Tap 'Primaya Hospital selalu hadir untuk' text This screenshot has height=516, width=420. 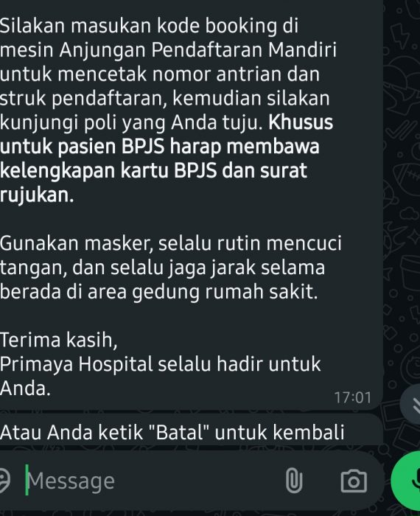[x=160, y=364]
